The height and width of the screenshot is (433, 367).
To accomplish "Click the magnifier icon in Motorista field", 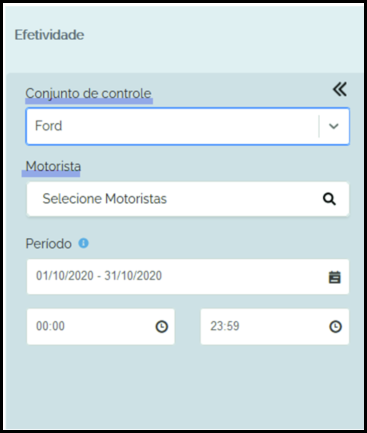I will tap(329, 199).
